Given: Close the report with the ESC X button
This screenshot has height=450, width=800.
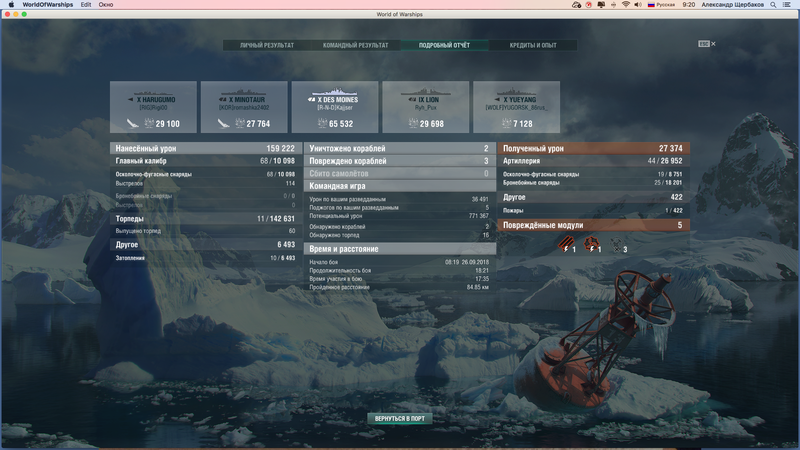Looking at the screenshot, I should coord(707,44).
